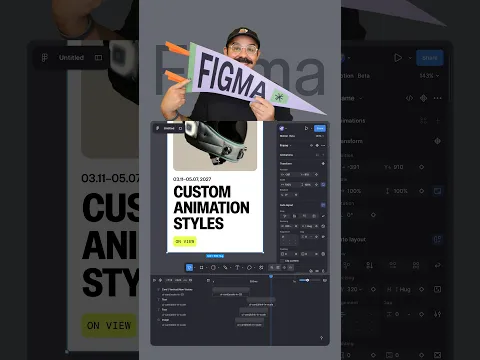Toggle first mode button in toolbar segmented group
Screen dimensions: 480x360
(x=271, y=267)
